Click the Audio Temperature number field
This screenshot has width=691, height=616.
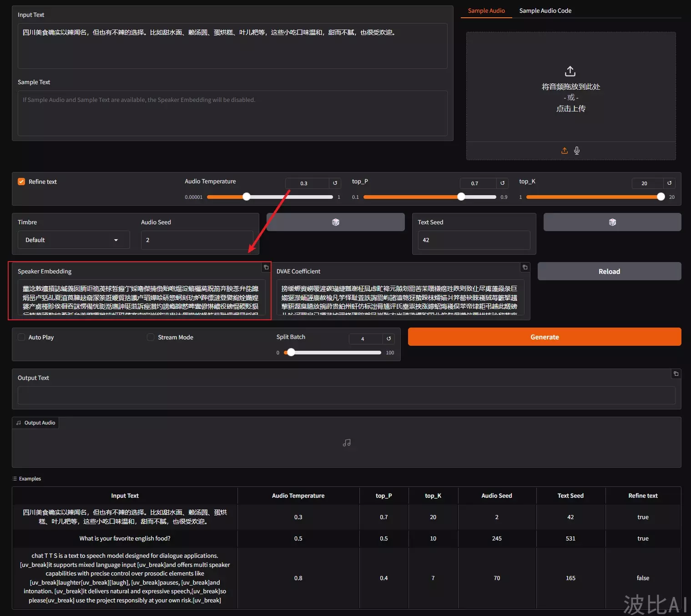tap(307, 183)
